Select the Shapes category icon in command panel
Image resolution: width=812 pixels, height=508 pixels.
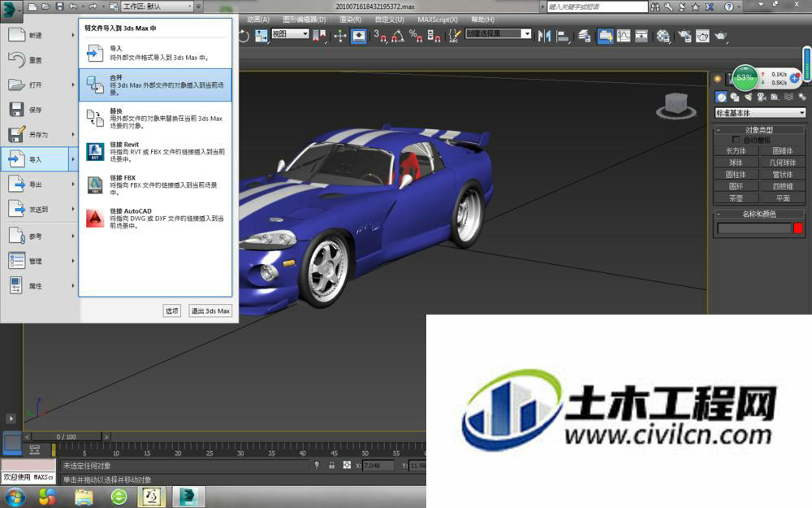[734, 97]
